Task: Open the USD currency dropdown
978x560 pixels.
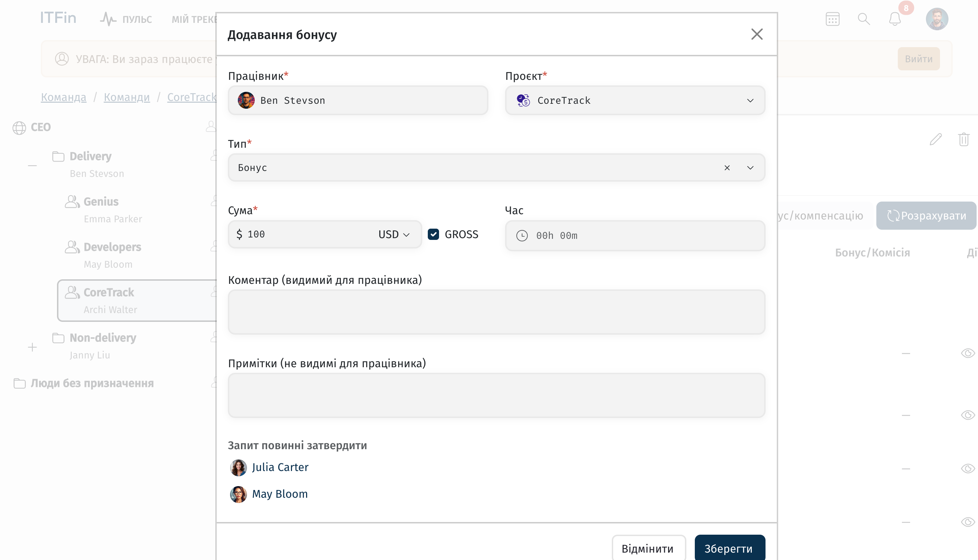Action: (394, 234)
